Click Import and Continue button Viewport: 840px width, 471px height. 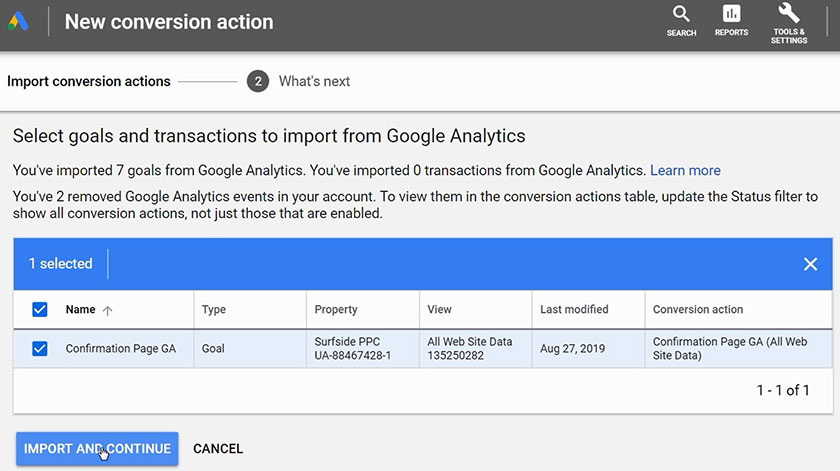click(x=97, y=449)
